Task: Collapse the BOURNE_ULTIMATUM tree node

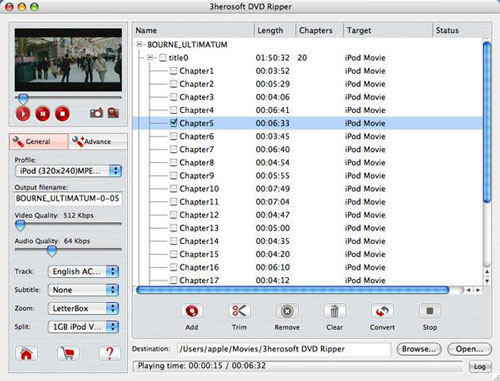Action: tap(140, 44)
